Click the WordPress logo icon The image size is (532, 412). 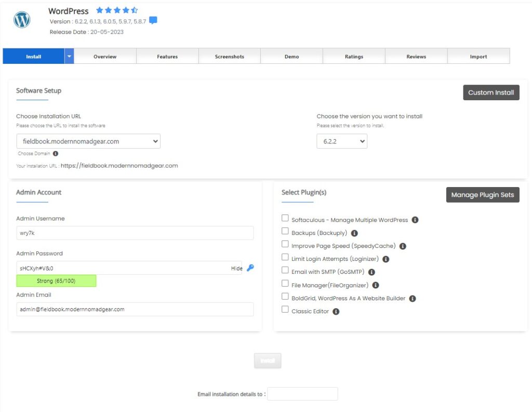pos(22,20)
